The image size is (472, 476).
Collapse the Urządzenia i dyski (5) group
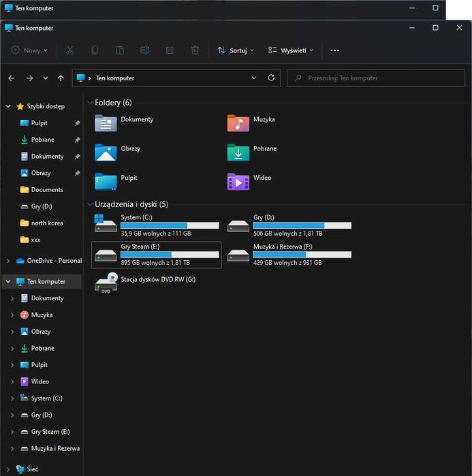[x=90, y=204]
